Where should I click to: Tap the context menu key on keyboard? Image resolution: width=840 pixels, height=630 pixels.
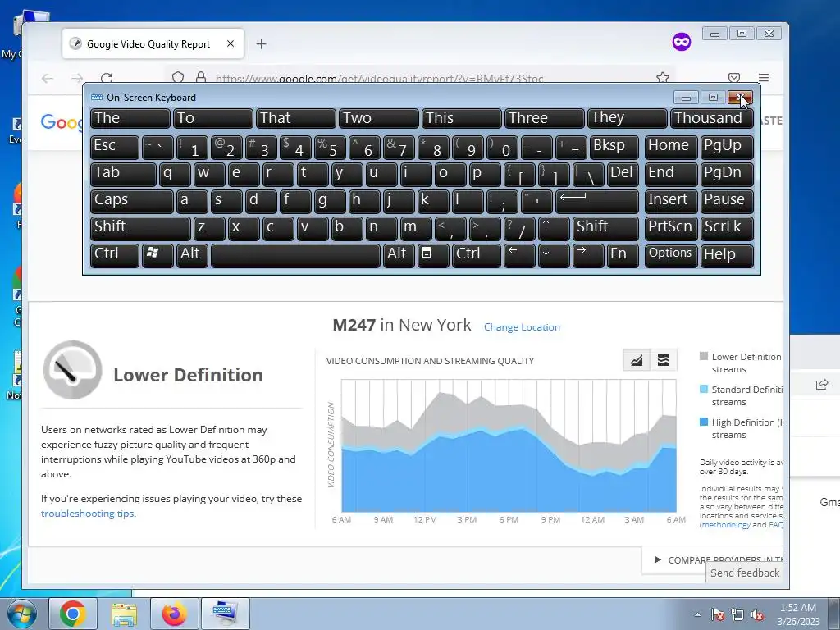click(x=433, y=255)
